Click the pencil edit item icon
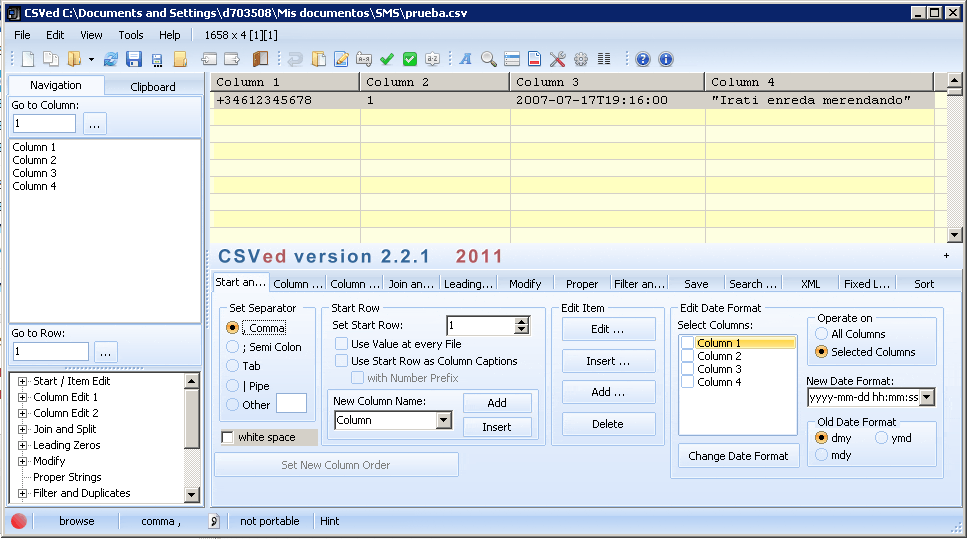The image size is (967, 539). pyautogui.click(x=341, y=59)
